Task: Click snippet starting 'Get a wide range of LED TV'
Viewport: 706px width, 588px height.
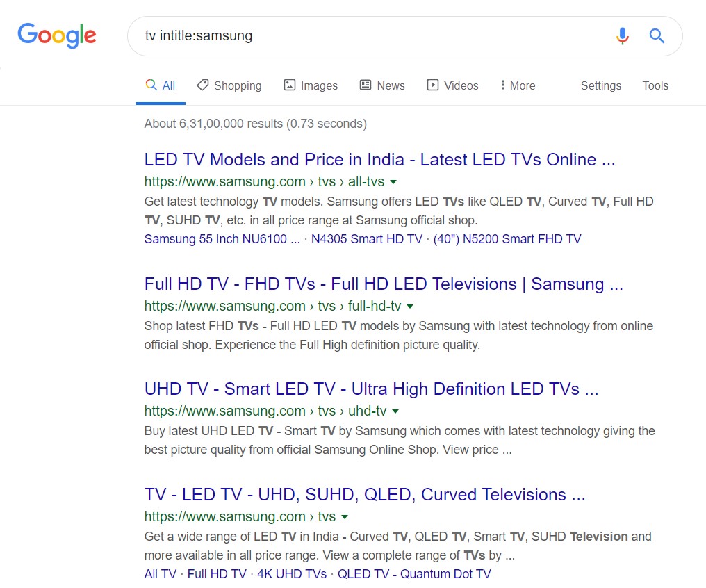Action: click(x=397, y=546)
